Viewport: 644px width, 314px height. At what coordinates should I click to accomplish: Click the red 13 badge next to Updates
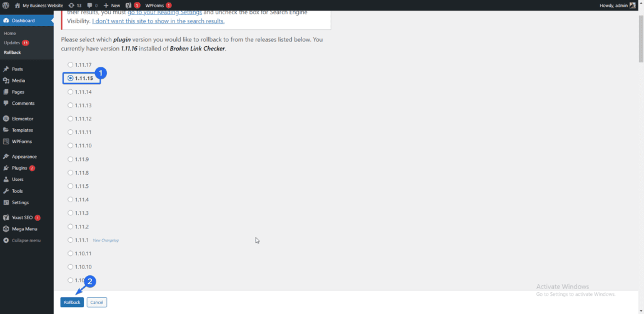tap(26, 42)
